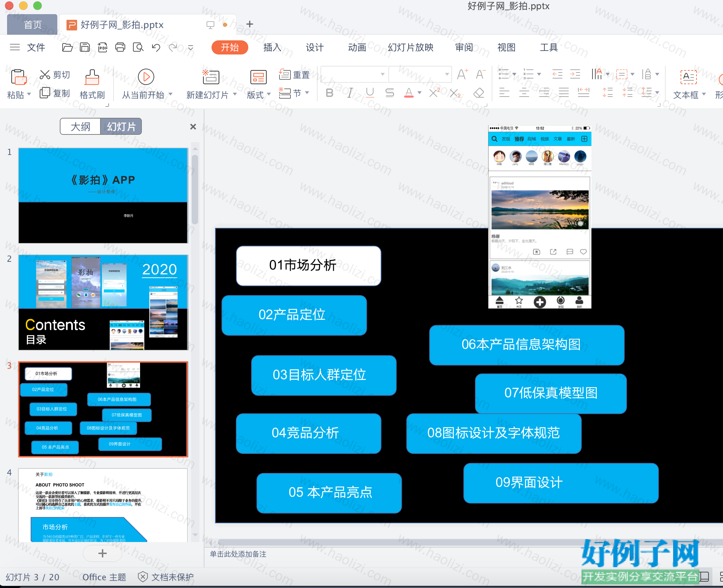Click the print icon

(120, 47)
